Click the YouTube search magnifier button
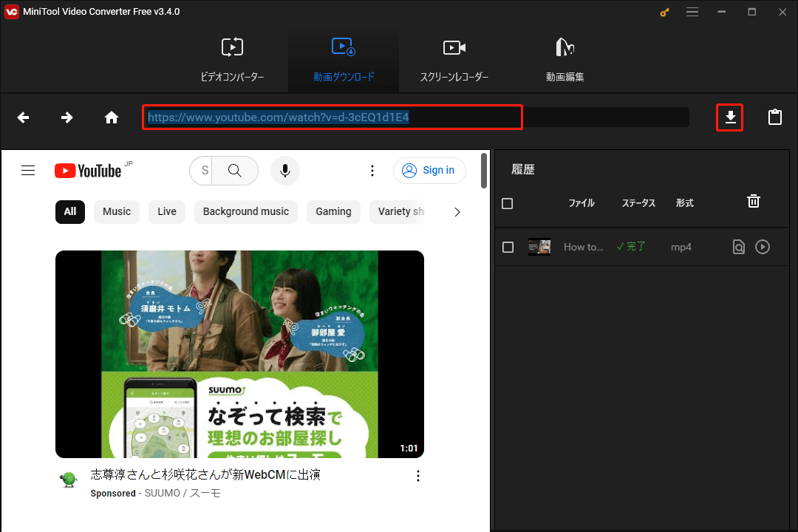 point(235,171)
